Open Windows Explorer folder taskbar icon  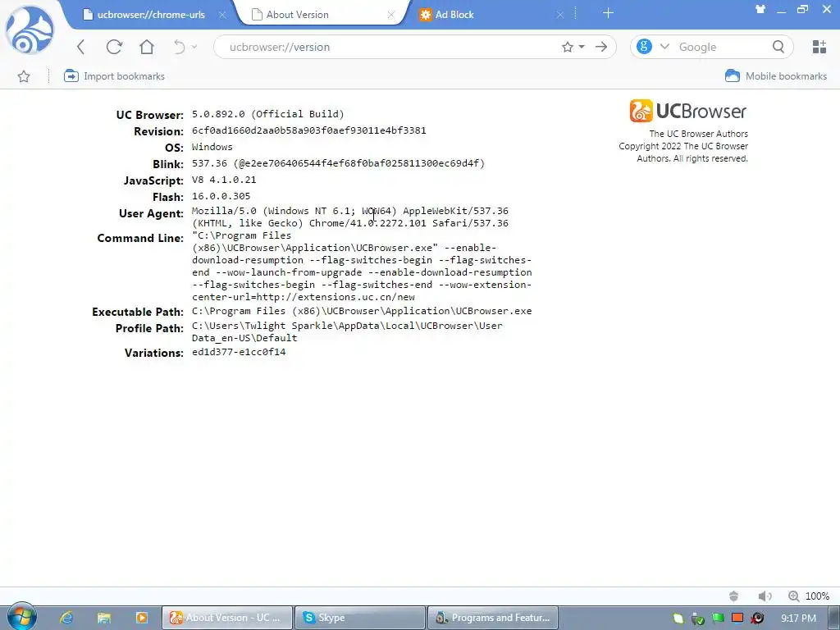pos(103,618)
